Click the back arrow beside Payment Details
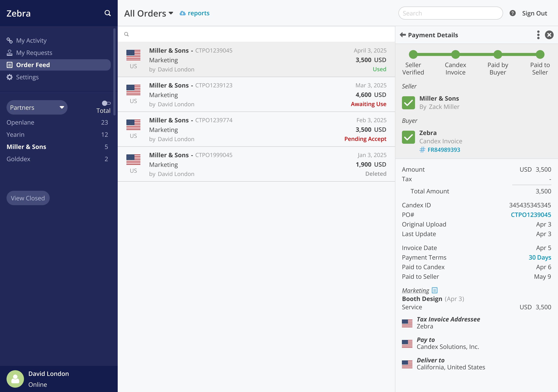This screenshot has height=392, width=558. pyautogui.click(x=403, y=35)
